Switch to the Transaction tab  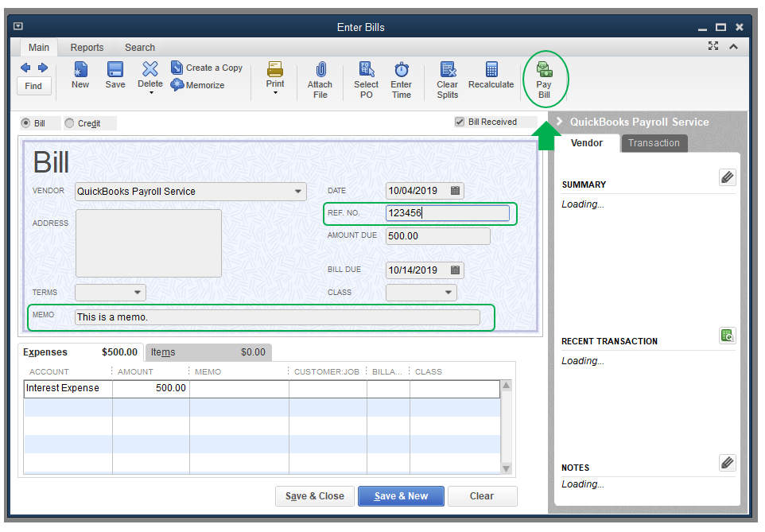pyautogui.click(x=654, y=143)
